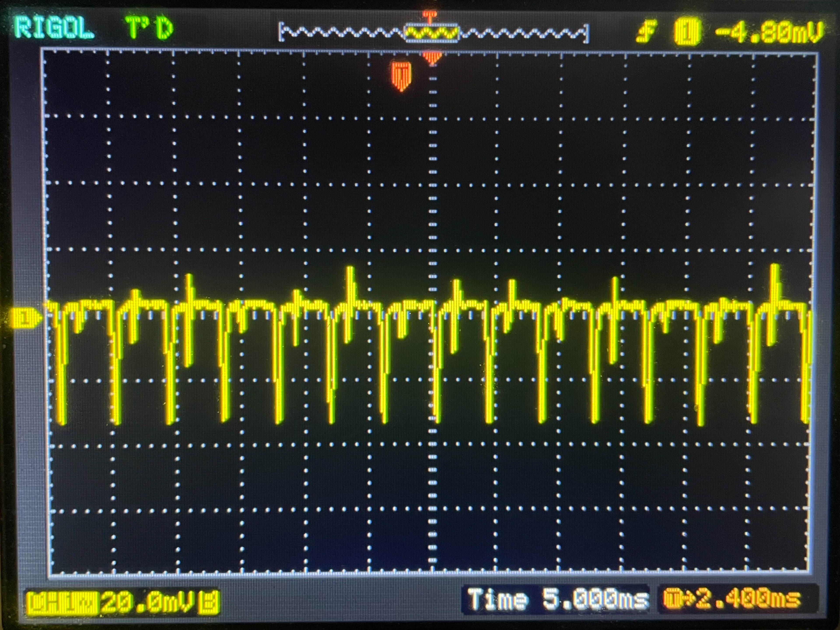Click the 2.400ms horizontal offset value
This screenshot has width=840, height=630.
749,599
